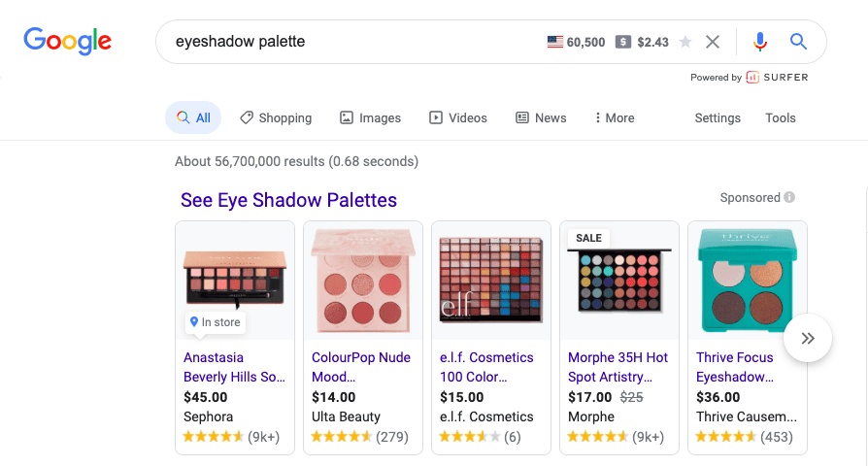Click the $2.43 CPC value
The width and height of the screenshot is (868, 466).
pyautogui.click(x=653, y=42)
